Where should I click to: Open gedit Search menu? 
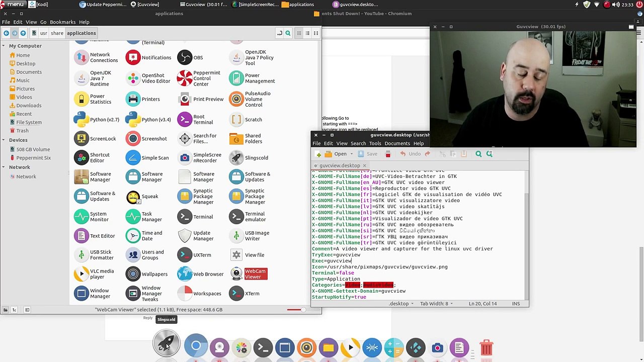[358, 143]
